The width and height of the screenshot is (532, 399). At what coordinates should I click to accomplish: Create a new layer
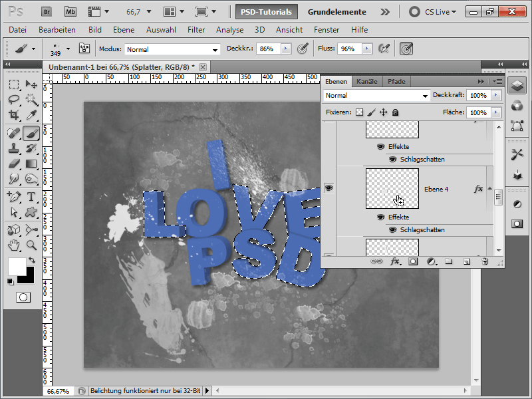tap(467, 261)
